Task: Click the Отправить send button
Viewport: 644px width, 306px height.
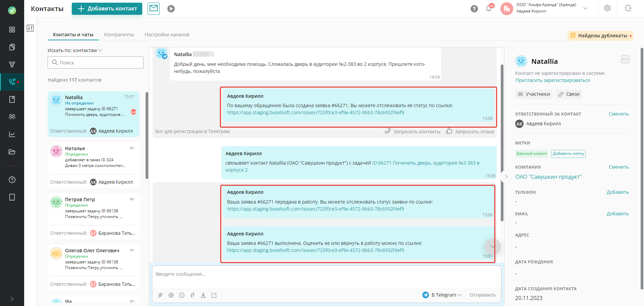Action: coord(483,295)
